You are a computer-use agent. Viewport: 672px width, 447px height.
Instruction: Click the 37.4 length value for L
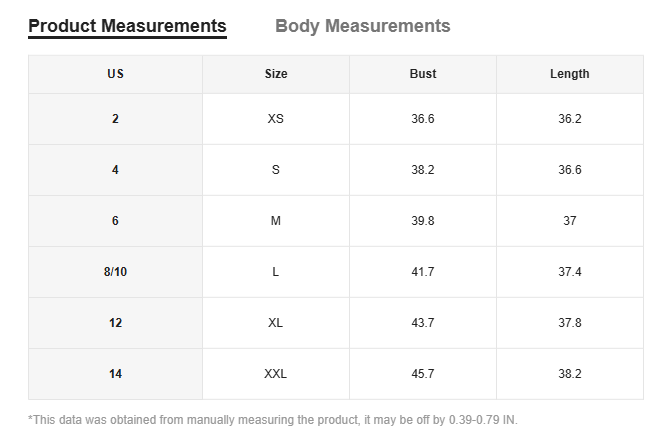[569, 272]
